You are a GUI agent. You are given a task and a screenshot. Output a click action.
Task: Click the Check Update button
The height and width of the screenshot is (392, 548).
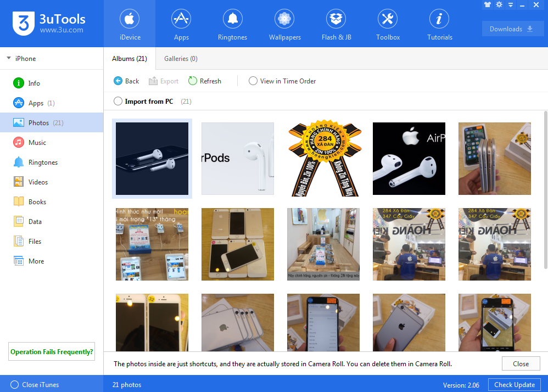515,385
